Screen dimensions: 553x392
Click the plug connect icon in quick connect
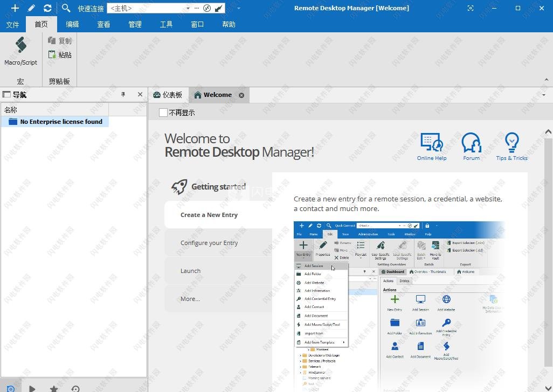(x=219, y=8)
